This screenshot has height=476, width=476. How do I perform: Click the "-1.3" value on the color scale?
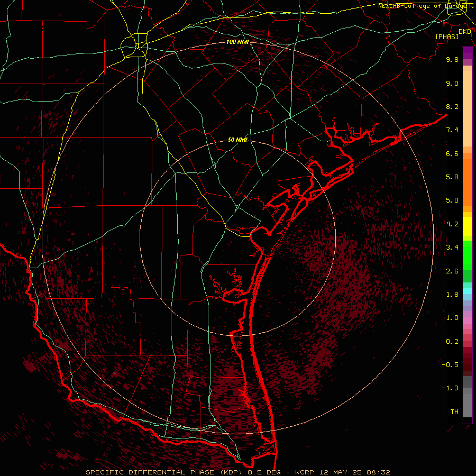450,388
